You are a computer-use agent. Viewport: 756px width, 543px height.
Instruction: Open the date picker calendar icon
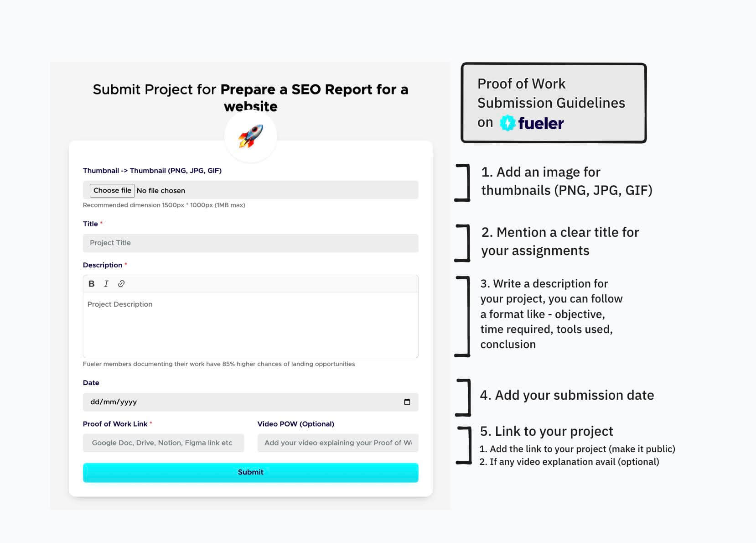coord(407,402)
